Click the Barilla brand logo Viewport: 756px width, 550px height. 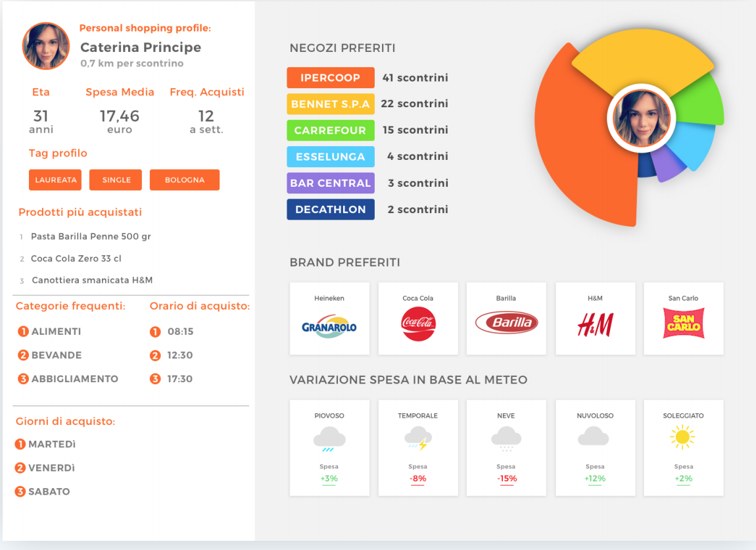tap(506, 322)
